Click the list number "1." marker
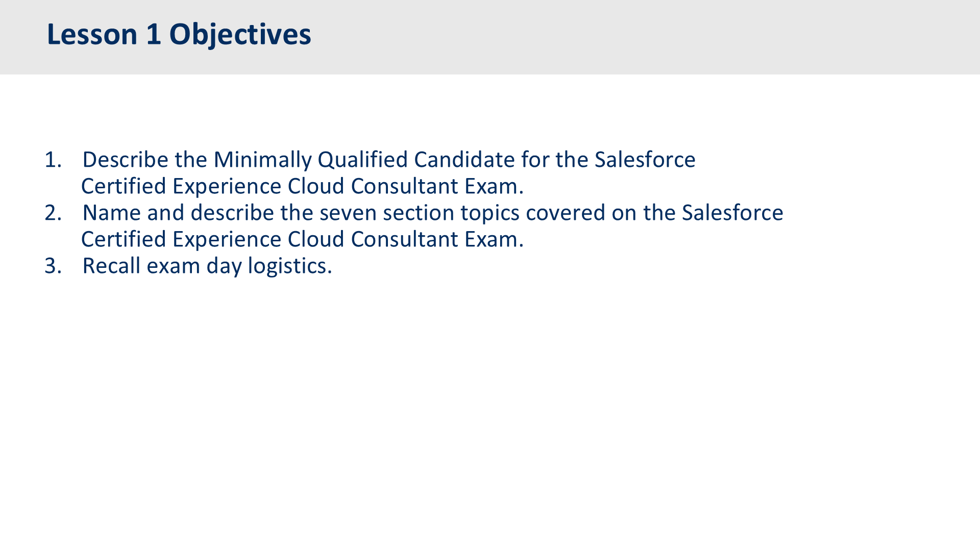 click(x=53, y=160)
